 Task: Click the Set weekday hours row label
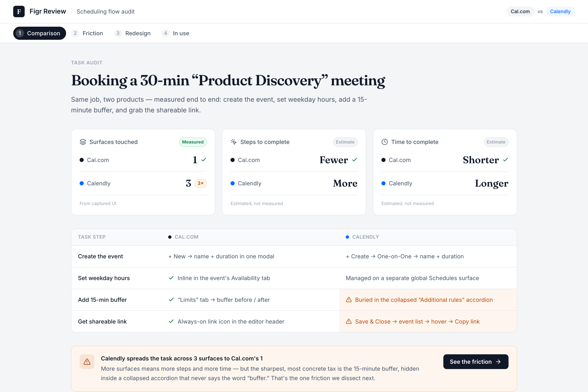[104, 278]
